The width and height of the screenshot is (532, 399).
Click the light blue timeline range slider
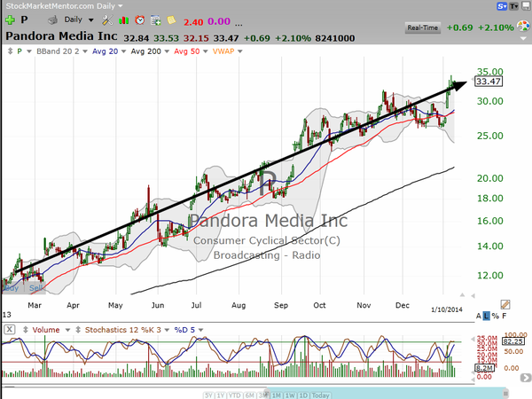coord(387,394)
